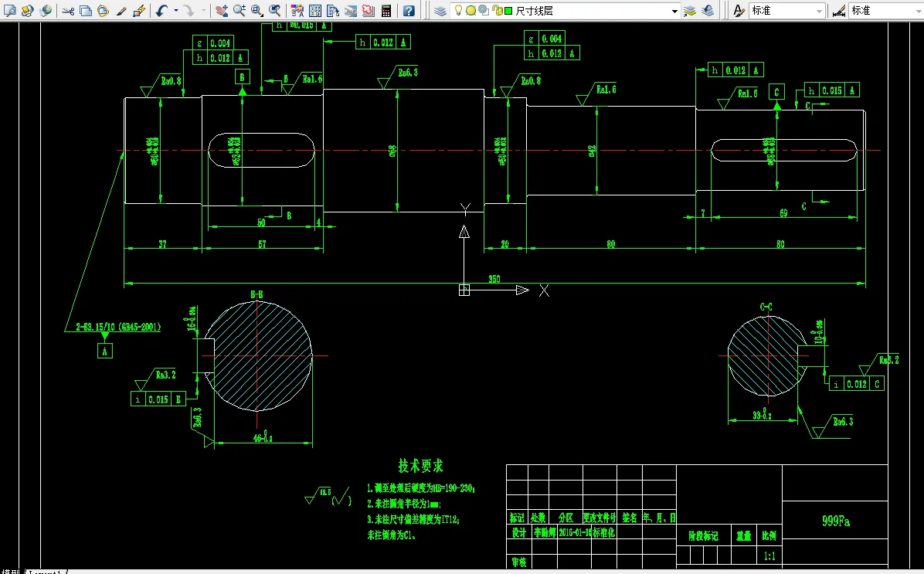Click the 3D DWF globe icon

[x=46, y=11]
